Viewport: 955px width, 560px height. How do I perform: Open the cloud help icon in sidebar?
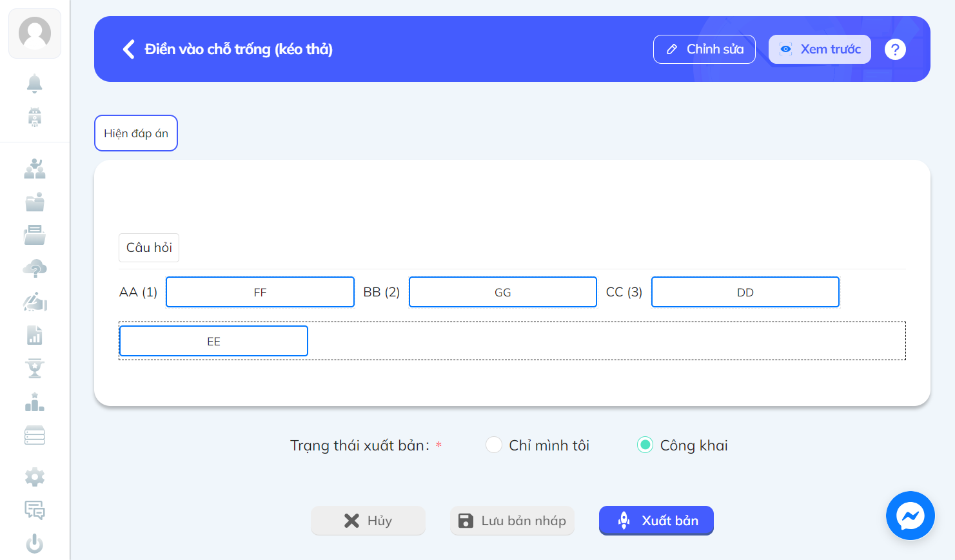pos(35,269)
